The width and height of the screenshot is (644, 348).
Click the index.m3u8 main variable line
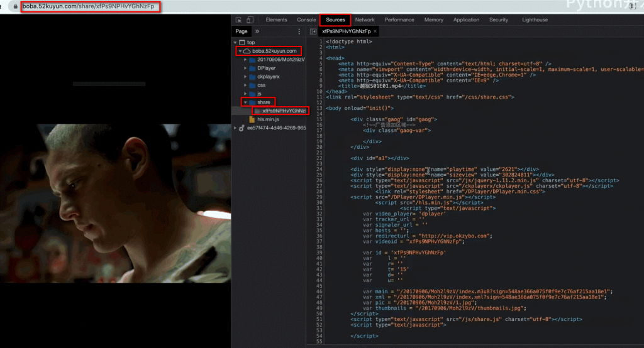487,291
